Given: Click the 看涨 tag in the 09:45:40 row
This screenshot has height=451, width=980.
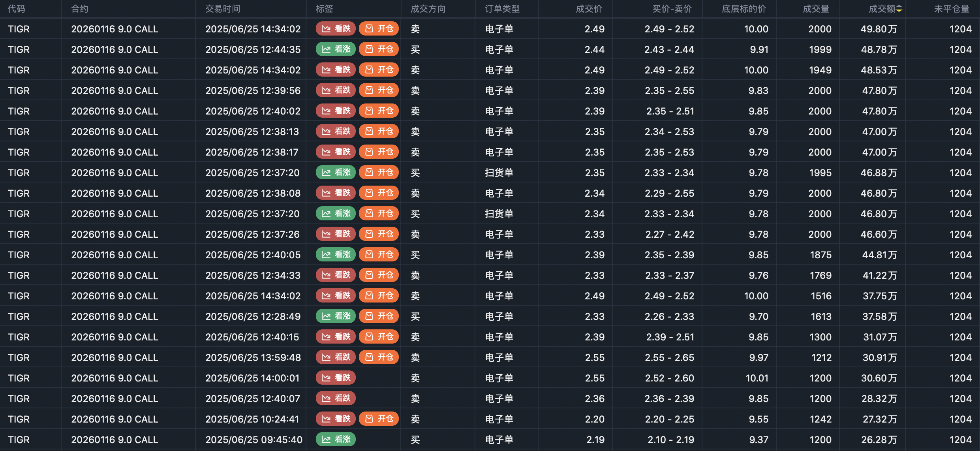Looking at the screenshot, I should pyautogui.click(x=336, y=440).
